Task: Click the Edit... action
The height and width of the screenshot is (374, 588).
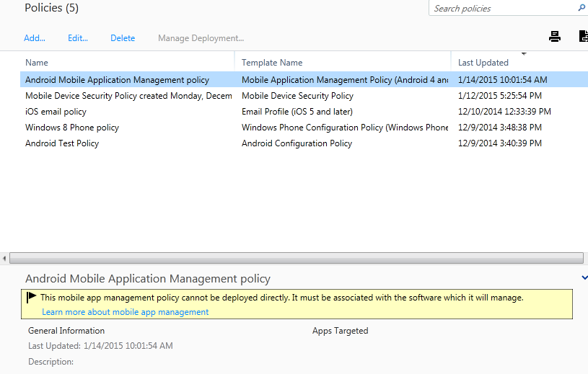Action: pyautogui.click(x=78, y=38)
